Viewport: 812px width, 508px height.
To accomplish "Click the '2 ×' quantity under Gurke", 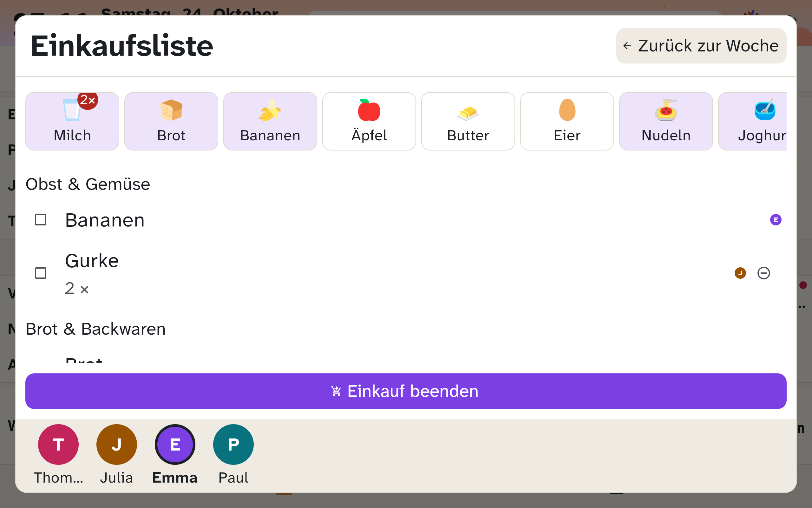I will (77, 289).
